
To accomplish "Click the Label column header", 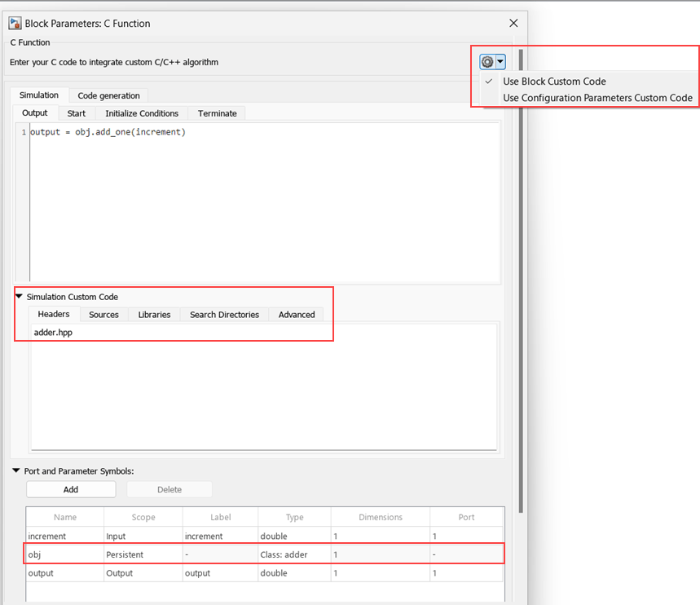I will (x=221, y=517).
